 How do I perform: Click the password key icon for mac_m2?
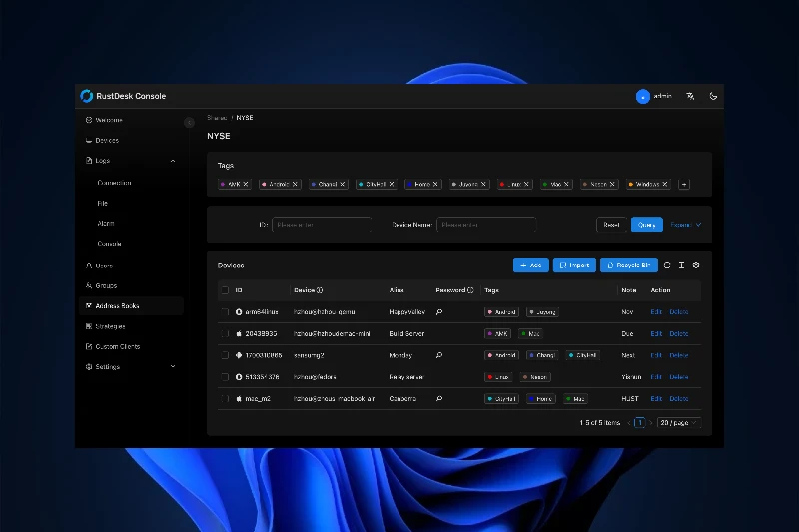pyautogui.click(x=439, y=398)
